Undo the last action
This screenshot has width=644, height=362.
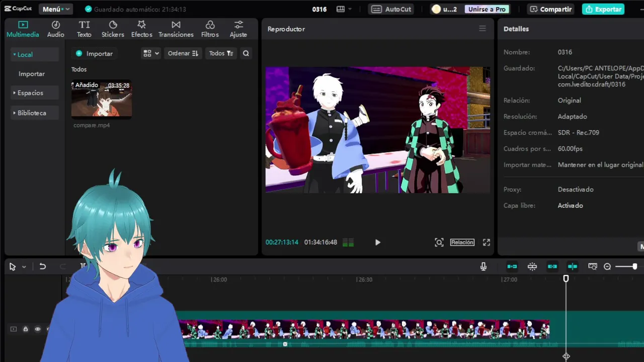(43, 266)
